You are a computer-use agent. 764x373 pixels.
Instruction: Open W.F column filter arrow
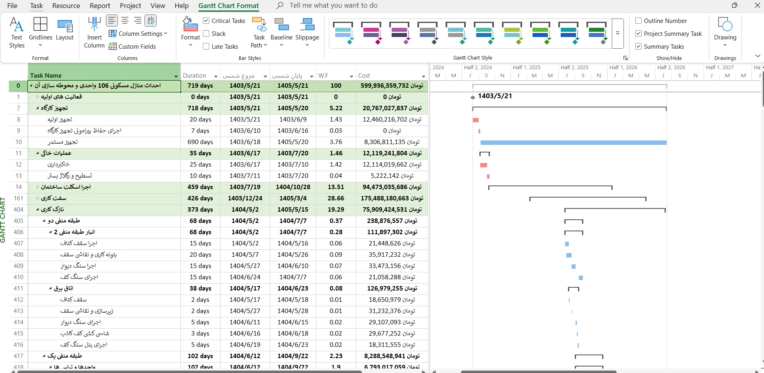[x=351, y=76]
